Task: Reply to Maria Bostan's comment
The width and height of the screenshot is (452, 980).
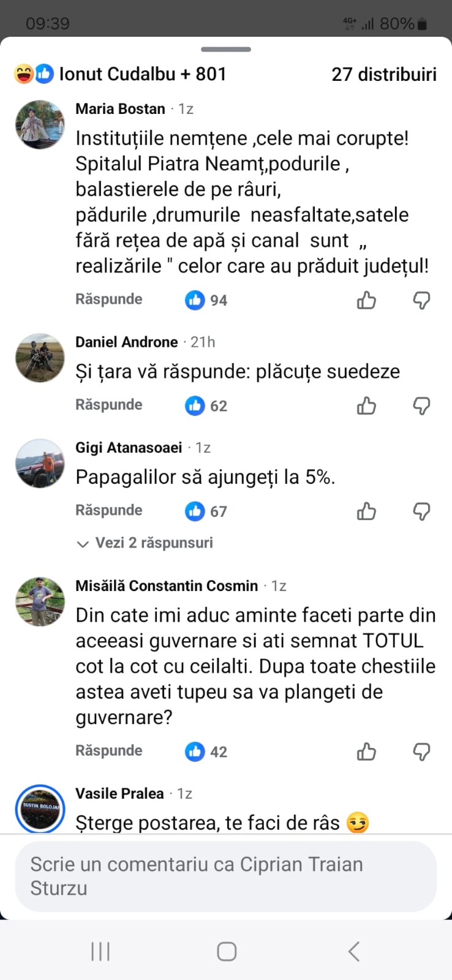Action: pos(109,300)
